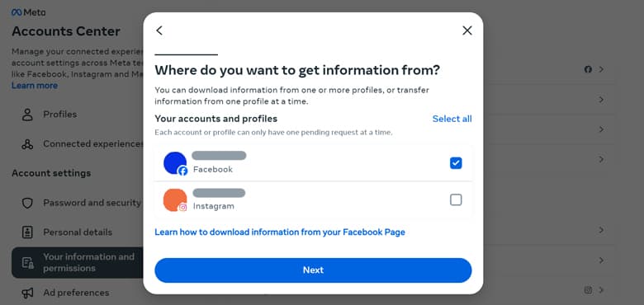644x305 pixels.
Task: Open the second background row chevron
Action: pos(601,100)
